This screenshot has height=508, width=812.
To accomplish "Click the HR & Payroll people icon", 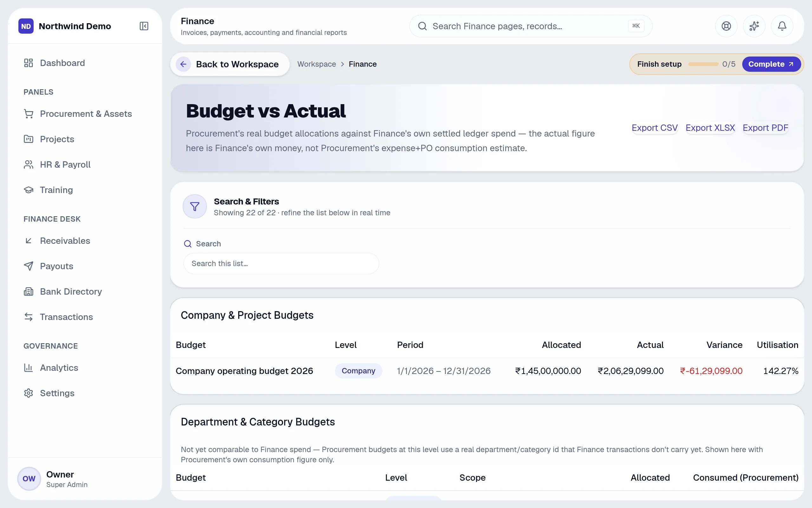I will (x=29, y=165).
